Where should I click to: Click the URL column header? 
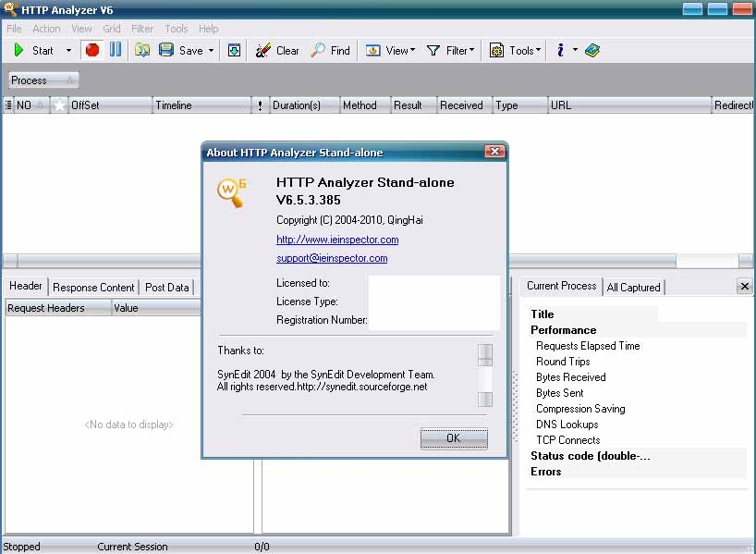[629, 105]
